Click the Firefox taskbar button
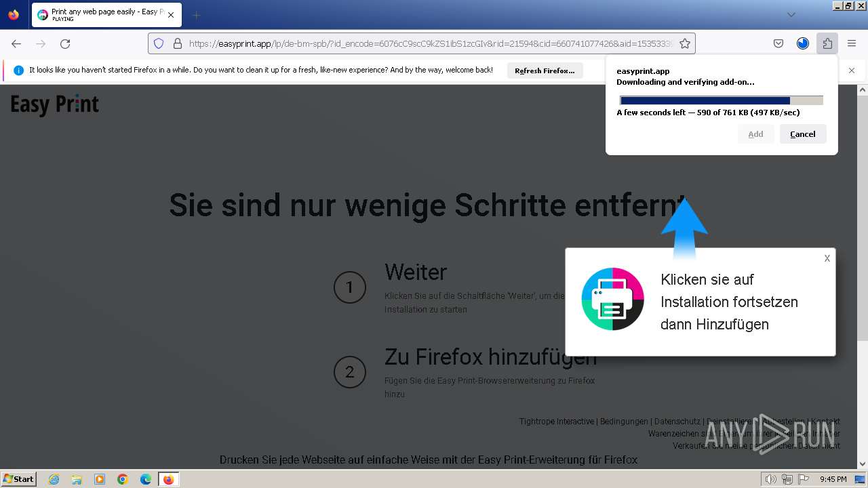This screenshot has width=868, height=488. pyautogui.click(x=168, y=479)
